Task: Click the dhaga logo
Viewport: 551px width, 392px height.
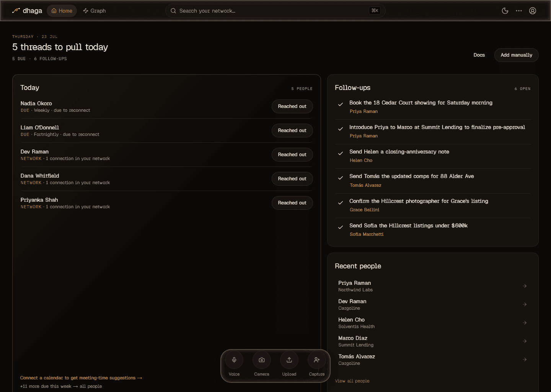Action: coord(27,11)
